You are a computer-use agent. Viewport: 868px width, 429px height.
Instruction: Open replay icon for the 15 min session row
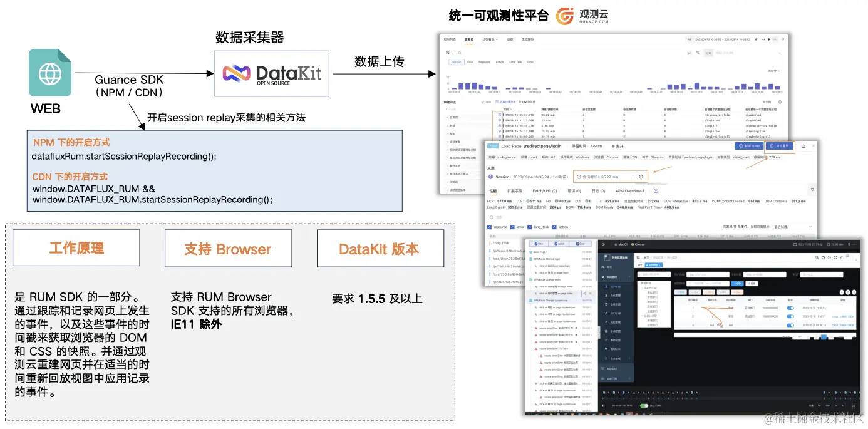point(499,120)
